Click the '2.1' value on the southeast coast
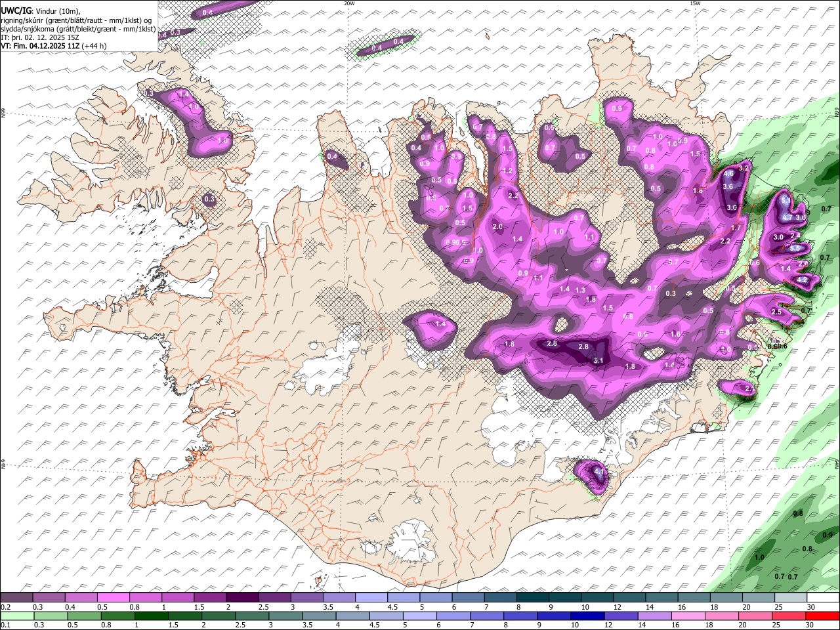The image size is (840, 630). [x=750, y=388]
